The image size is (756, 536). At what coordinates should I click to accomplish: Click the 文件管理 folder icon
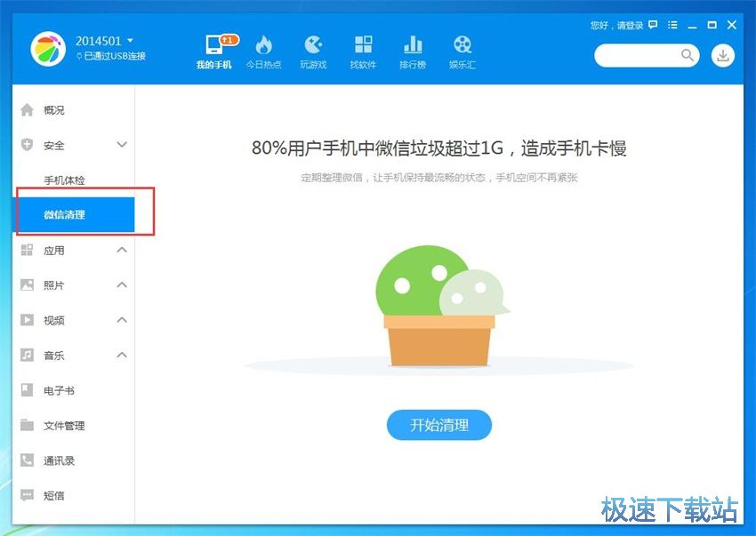tap(27, 425)
